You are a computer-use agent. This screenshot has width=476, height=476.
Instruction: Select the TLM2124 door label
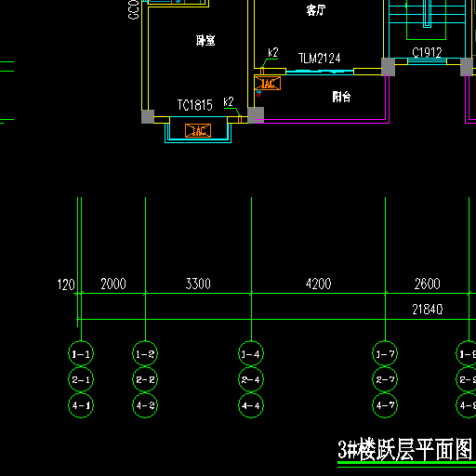click(320, 58)
